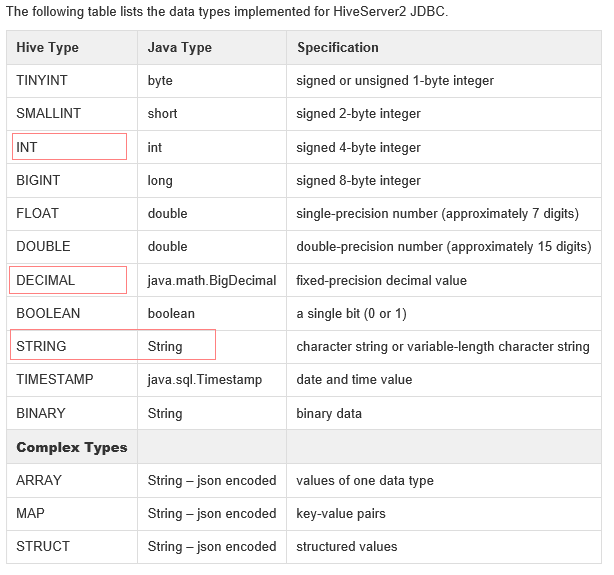The width and height of the screenshot is (614, 575).
Task: Click 'signed or unsigned 1-byte integer' text
Action: 395,81
